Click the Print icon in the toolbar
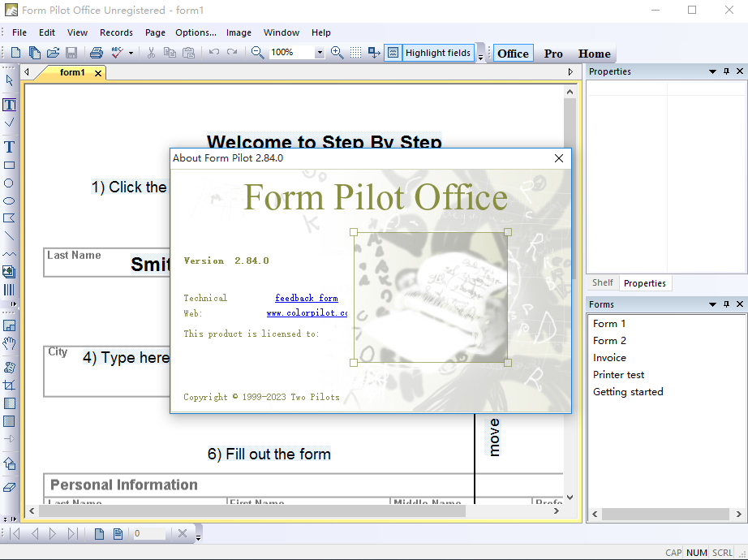The width and height of the screenshot is (748, 560). coord(97,51)
